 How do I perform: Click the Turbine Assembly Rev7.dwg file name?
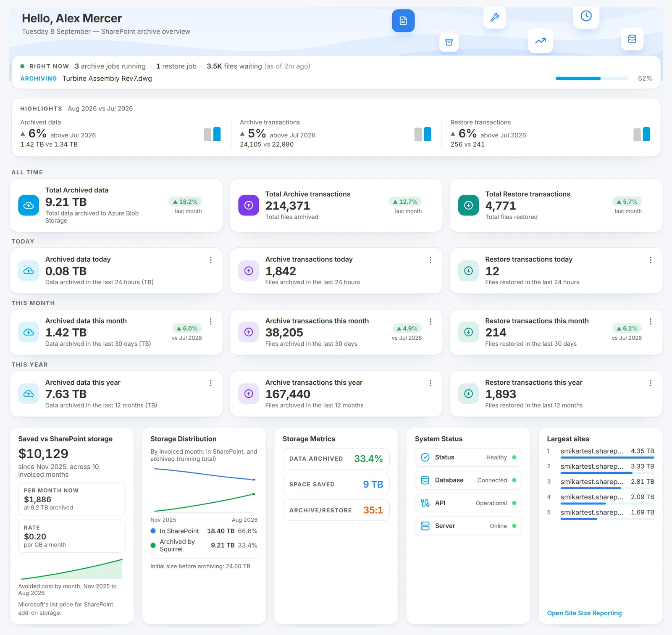coord(107,79)
